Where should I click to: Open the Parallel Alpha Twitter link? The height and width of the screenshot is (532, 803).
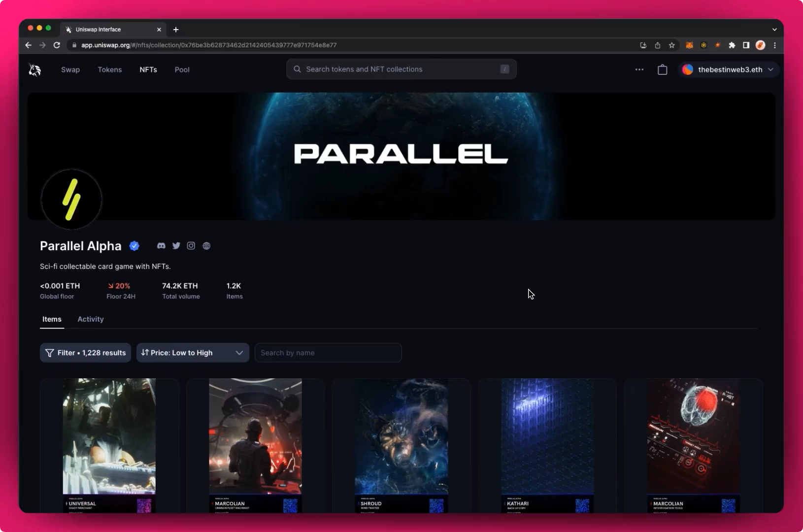pyautogui.click(x=176, y=246)
